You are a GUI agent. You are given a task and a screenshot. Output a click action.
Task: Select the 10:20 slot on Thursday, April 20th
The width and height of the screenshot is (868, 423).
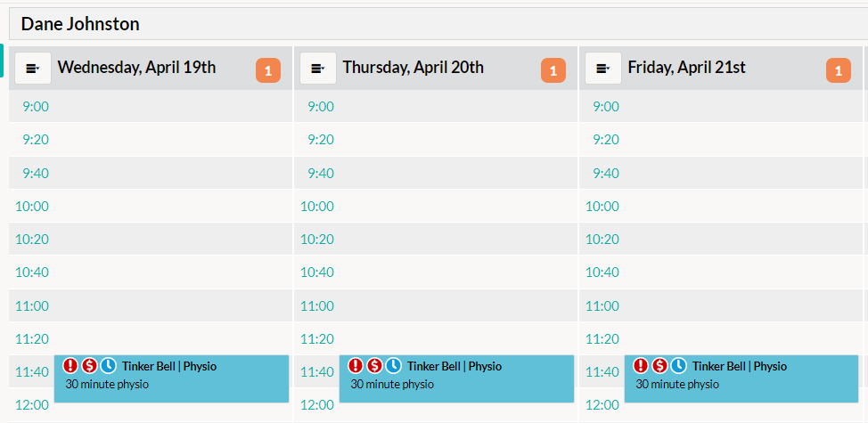[436, 239]
